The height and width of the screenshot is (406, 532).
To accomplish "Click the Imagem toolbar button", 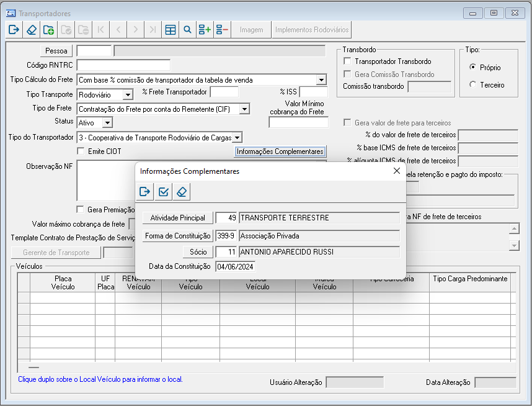I will click(x=251, y=30).
